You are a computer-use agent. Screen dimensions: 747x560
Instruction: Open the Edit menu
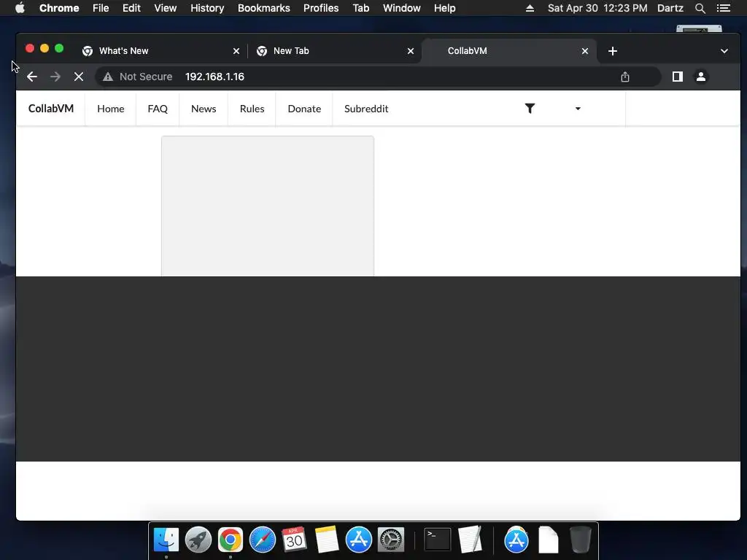pyautogui.click(x=131, y=8)
